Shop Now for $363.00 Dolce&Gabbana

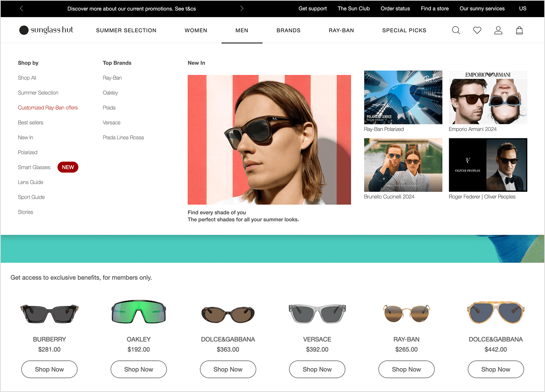[x=228, y=369]
